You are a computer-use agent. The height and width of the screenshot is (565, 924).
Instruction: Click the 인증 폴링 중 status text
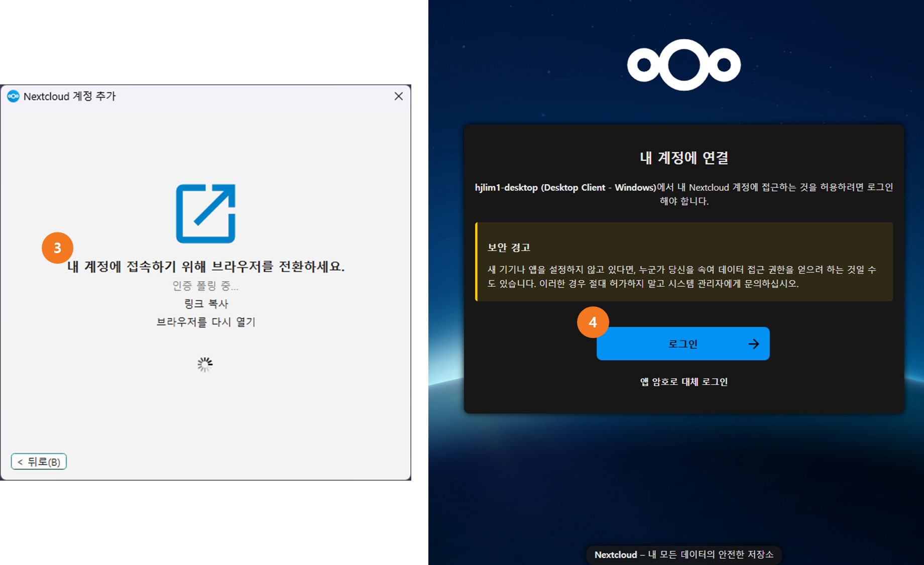[205, 286]
